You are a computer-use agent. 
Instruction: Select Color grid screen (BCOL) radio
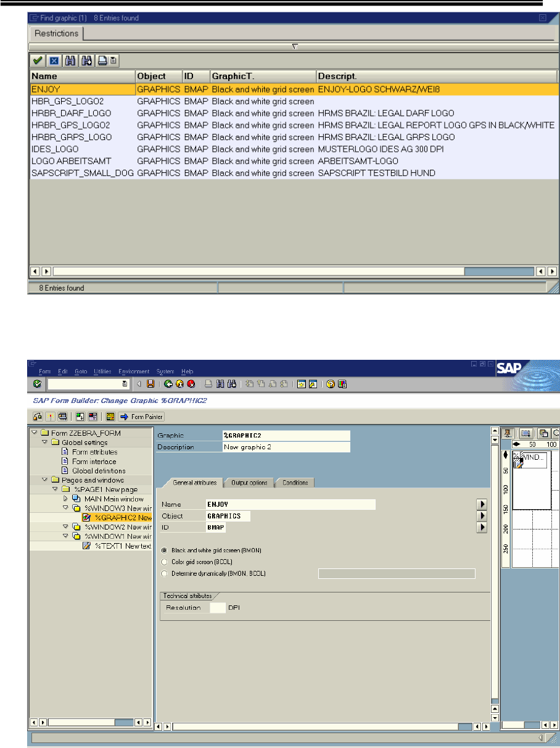163,562
